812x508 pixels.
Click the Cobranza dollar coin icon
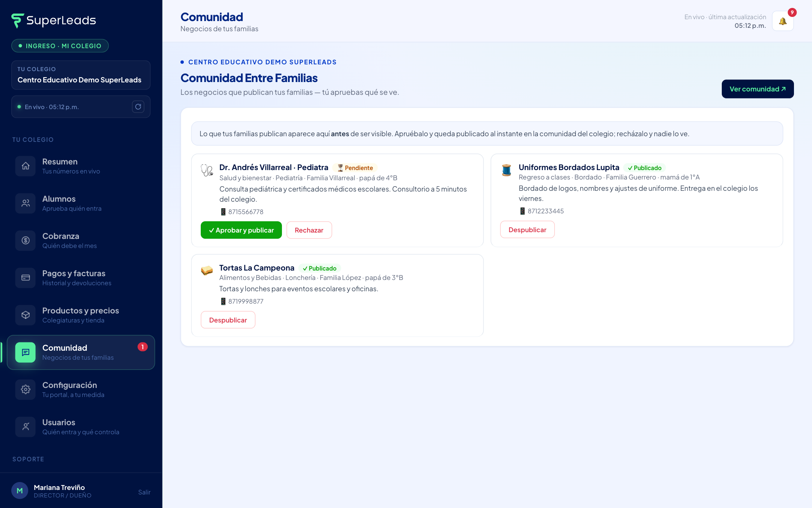(x=26, y=240)
